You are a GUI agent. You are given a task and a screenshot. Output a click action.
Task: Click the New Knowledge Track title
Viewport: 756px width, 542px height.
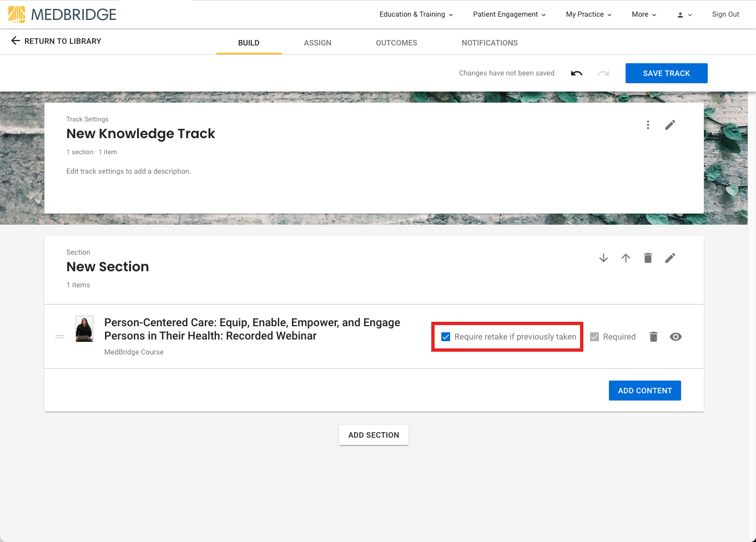click(x=140, y=134)
